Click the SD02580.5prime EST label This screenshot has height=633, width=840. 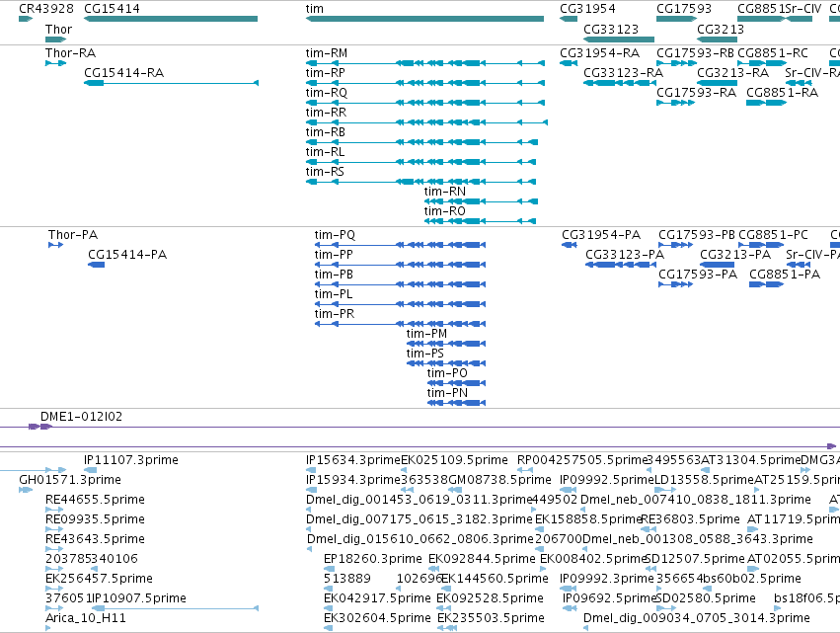coord(706,598)
